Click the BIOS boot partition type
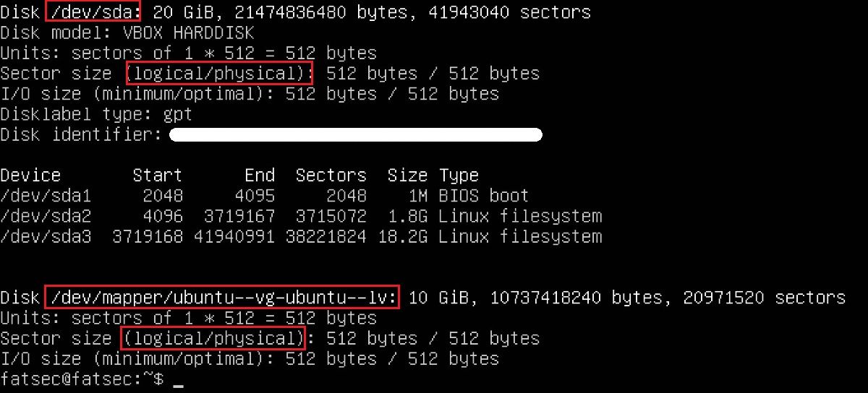 [x=483, y=196]
